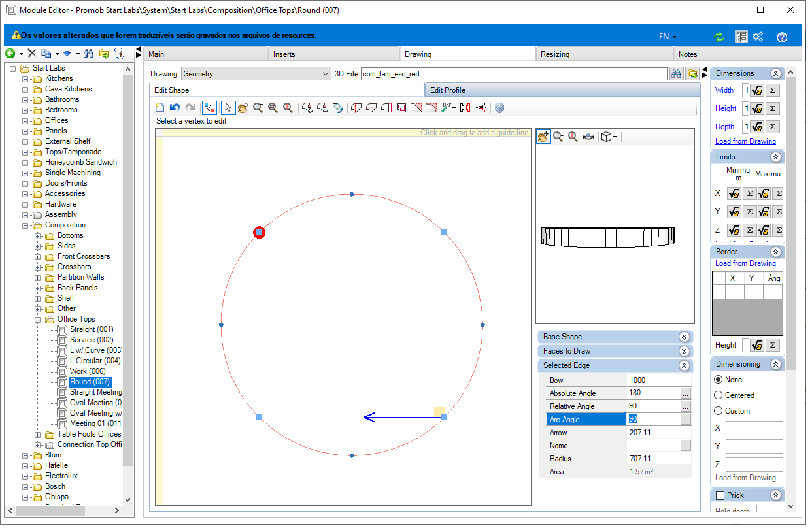Open the Drawing type dropdown showing Geometry

256,74
